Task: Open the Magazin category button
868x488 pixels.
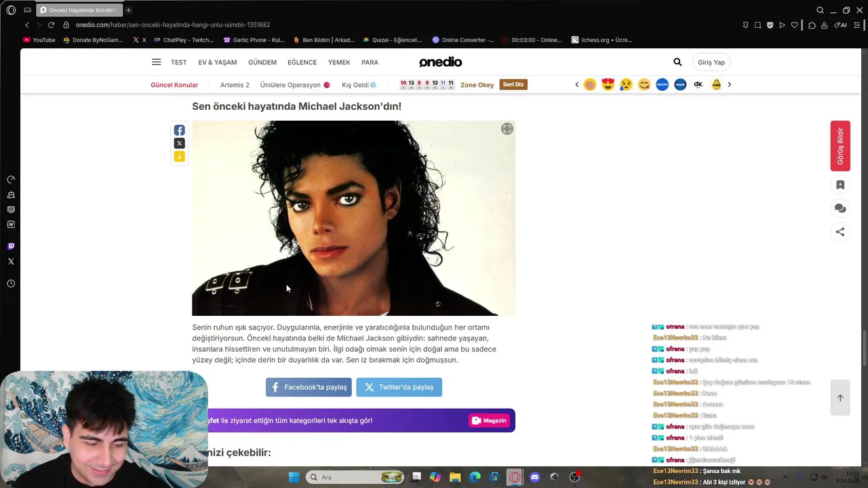Action: coord(489,420)
